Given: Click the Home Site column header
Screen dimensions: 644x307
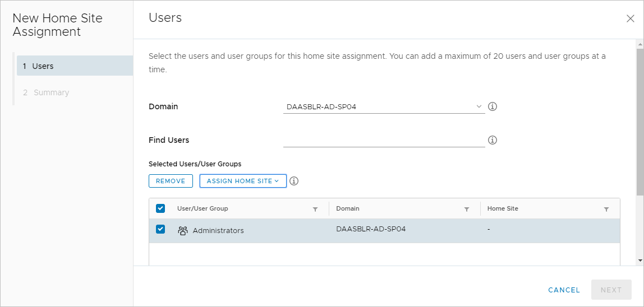Looking at the screenshot, I should pyautogui.click(x=503, y=208).
